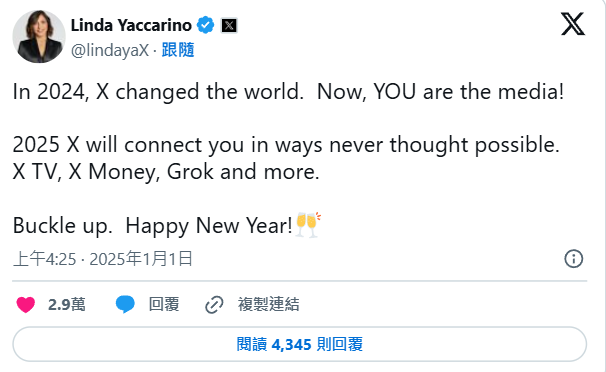Click the chain link copy icon
The image size is (606, 372).
coord(214,304)
